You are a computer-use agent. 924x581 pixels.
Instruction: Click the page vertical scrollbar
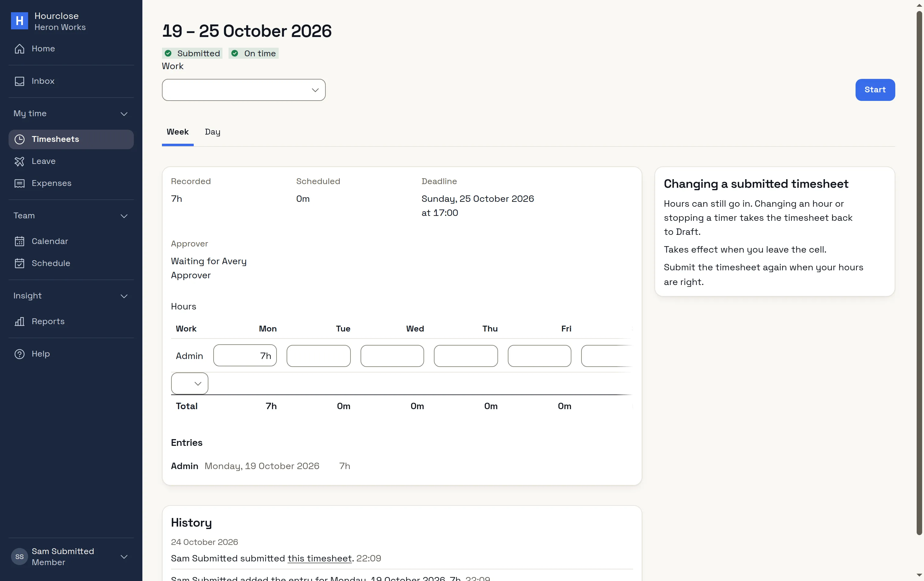(919, 273)
